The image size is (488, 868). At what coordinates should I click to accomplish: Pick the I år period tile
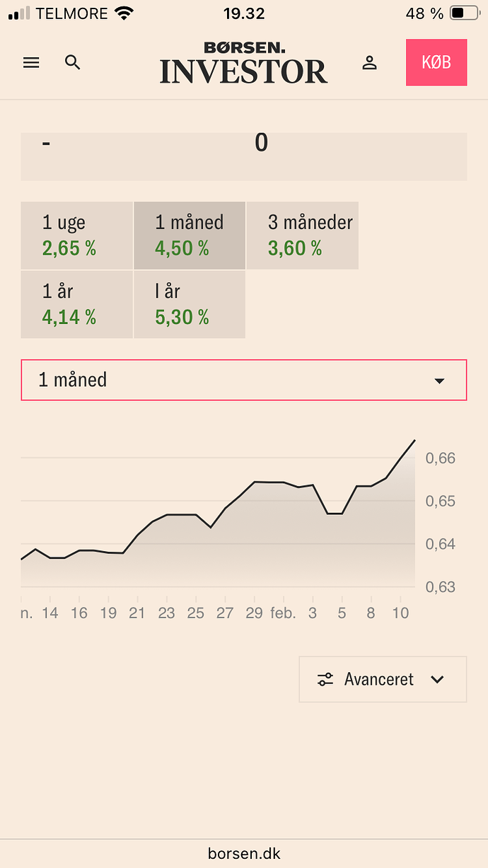pyautogui.click(x=190, y=304)
